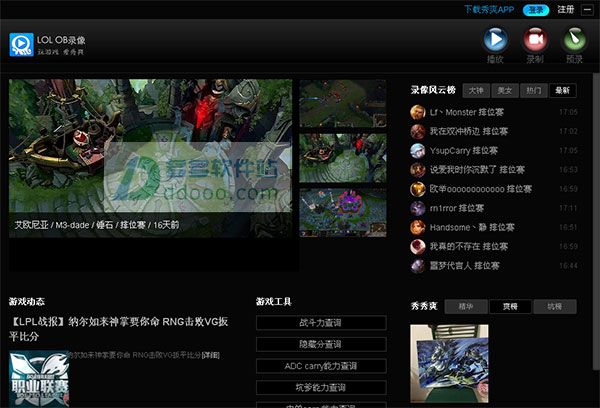Click the avatar beside Handsome、静 排位赛

(417, 227)
